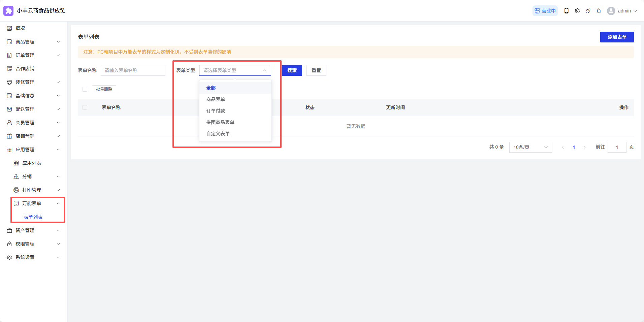
Task: Toggle the checkbox beside 批量删除
Action: coord(85,89)
